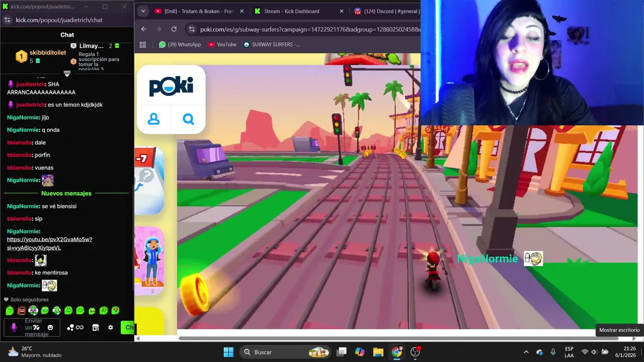Open the 7TV emote picker in chat
The image size is (644, 362).
pos(36,327)
